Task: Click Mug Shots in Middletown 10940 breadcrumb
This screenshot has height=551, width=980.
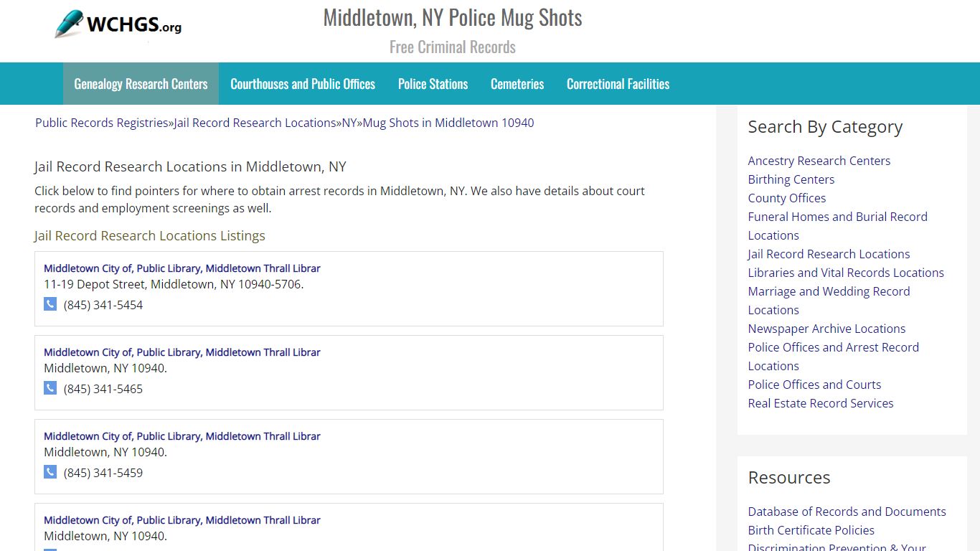Action: [x=448, y=123]
